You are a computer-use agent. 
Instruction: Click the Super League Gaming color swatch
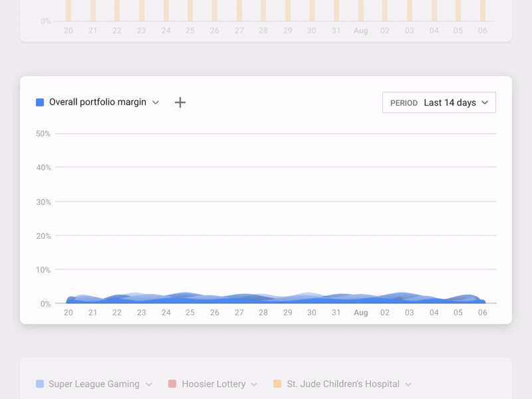pyautogui.click(x=40, y=384)
